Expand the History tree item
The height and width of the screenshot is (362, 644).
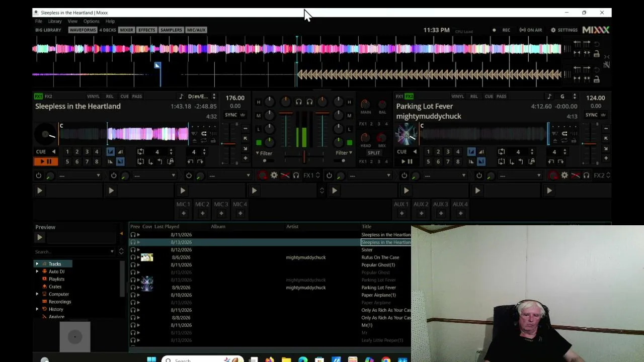(x=37, y=309)
